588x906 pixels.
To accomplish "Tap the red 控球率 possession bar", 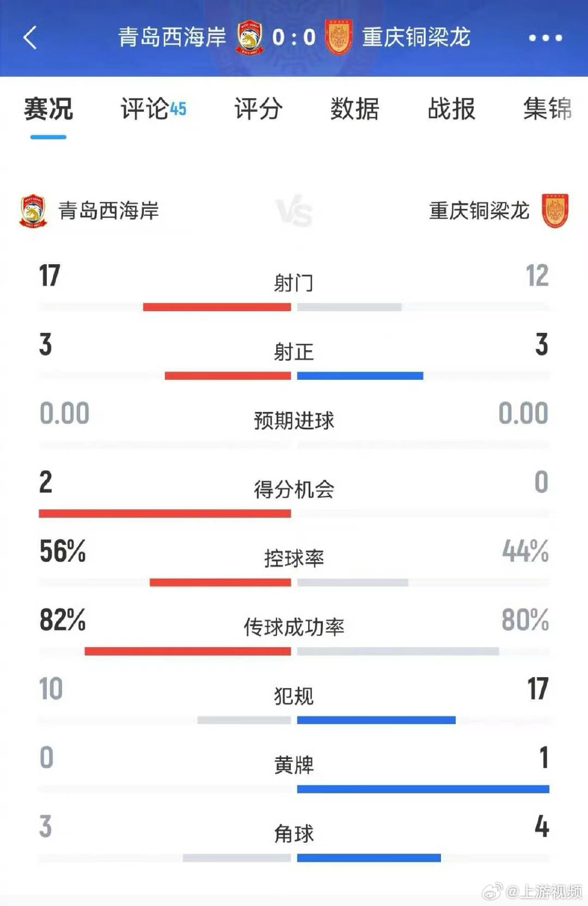I will point(220,582).
